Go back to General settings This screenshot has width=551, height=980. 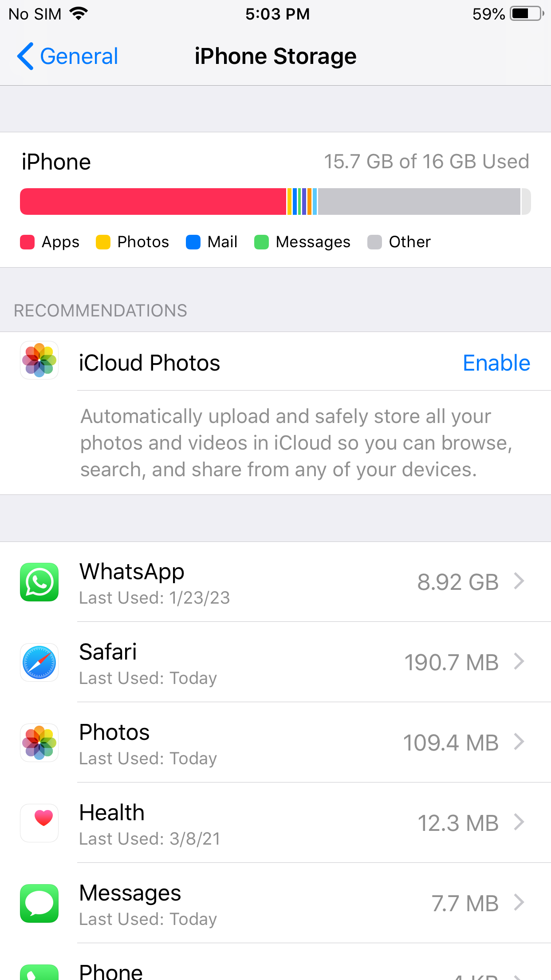point(67,56)
